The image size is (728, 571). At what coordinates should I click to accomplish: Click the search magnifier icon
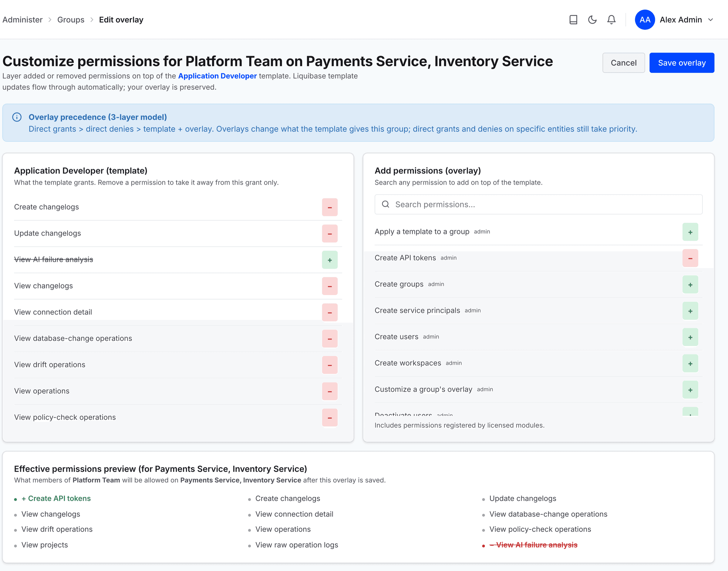(x=386, y=204)
